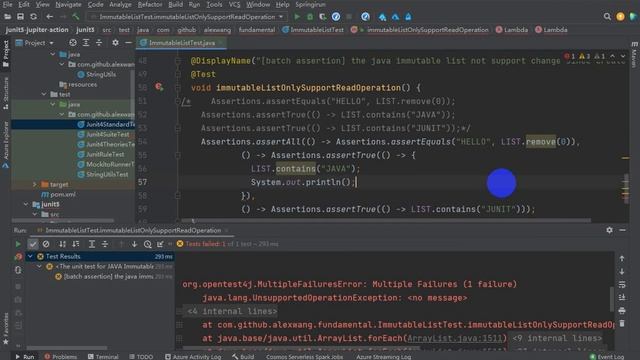
Task: Expand the '4 internal lines' fold
Action: [232, 311]
